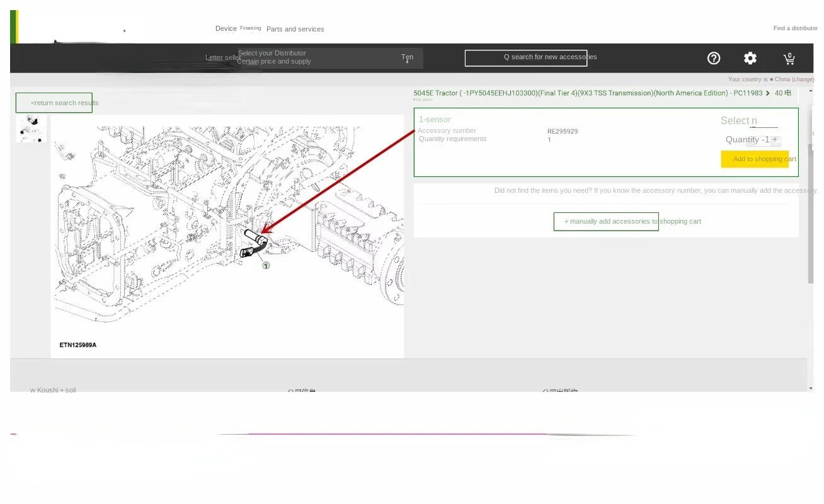Click the ETN125989A diagram label
824x504 pixels.
pos(78,345)
